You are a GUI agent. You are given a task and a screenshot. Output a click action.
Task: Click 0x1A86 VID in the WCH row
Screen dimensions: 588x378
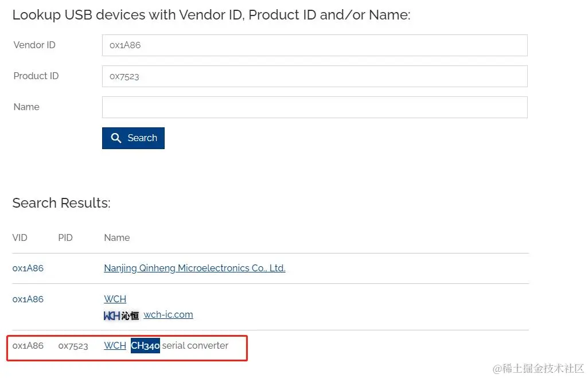28,299
